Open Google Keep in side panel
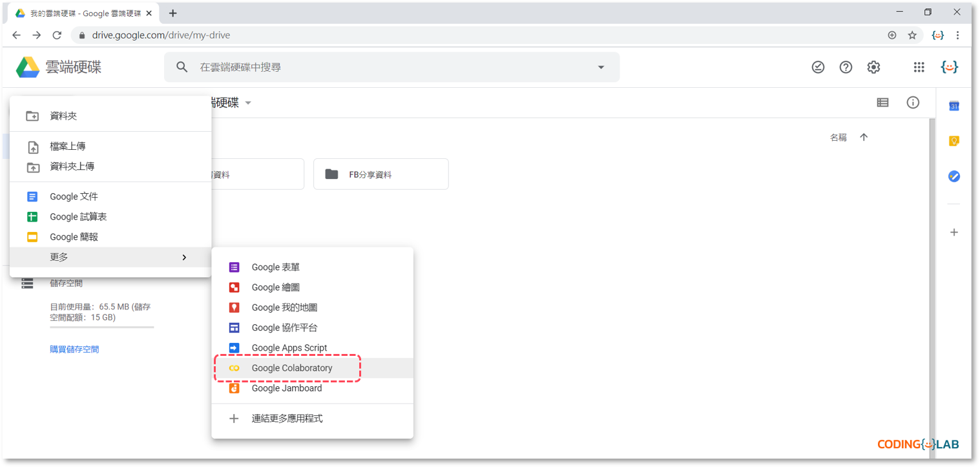The width and height of the screenshot is (980, 467). 954,141
